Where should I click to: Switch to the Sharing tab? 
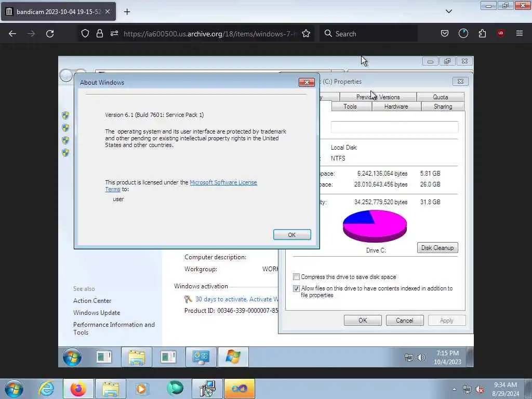click(x=443, y=107)
